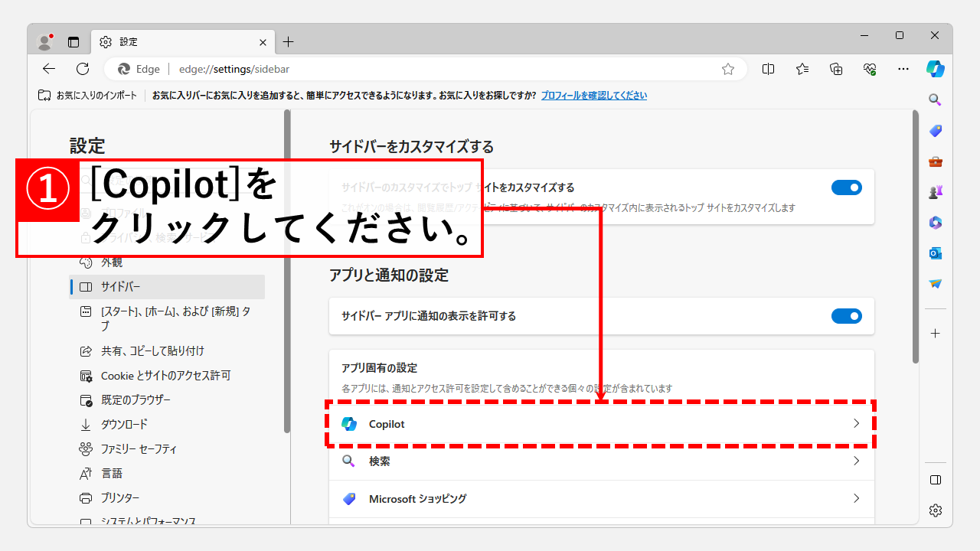Enable split screen view
980x551 pixels.
click(768, 68)
